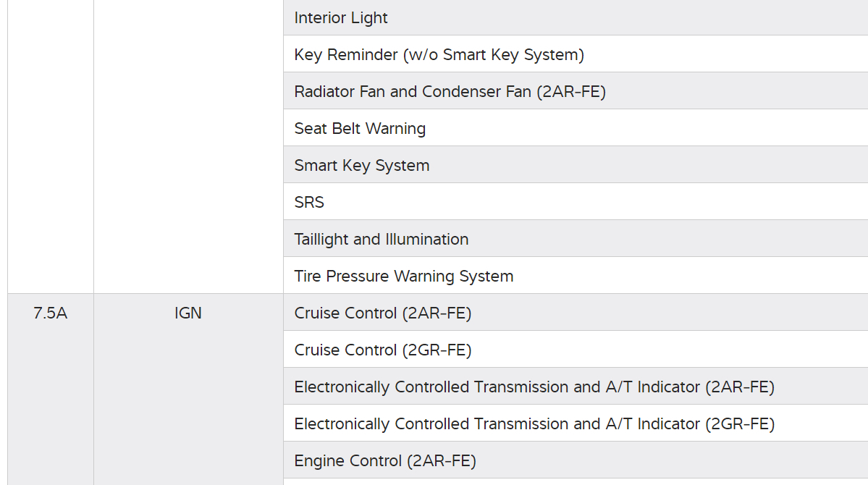Click the Smart Key System entry
Viewport: 868px width, 485px height.
[362, 166]
